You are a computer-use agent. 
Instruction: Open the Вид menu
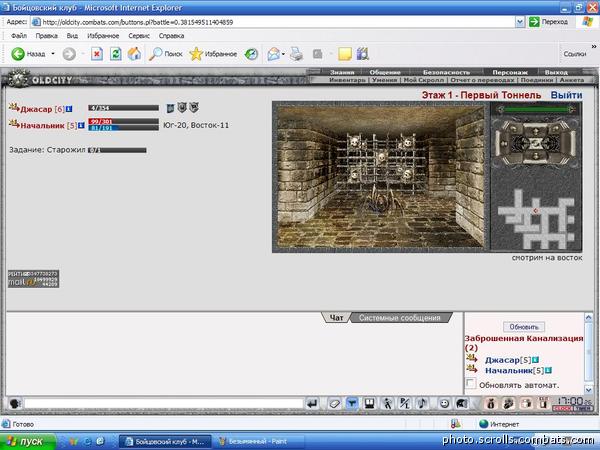pyautogui.click(x=72, y=36)
